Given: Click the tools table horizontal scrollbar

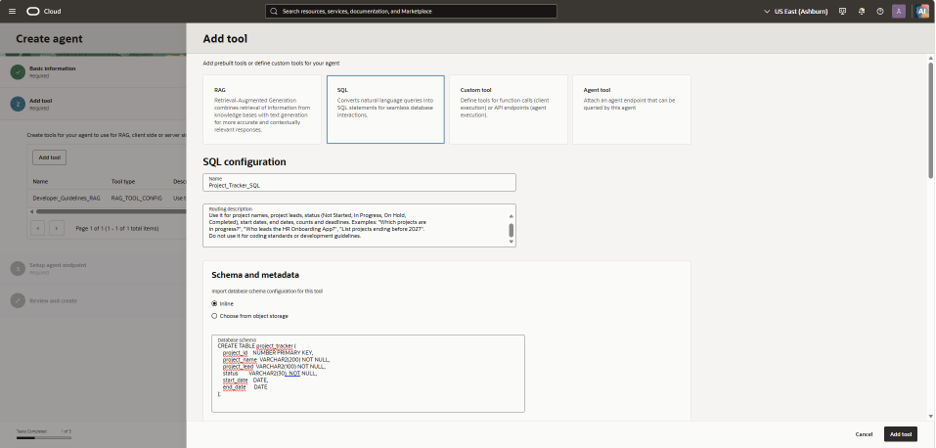Looking at the screenshot, I should [x=110, y=211].
